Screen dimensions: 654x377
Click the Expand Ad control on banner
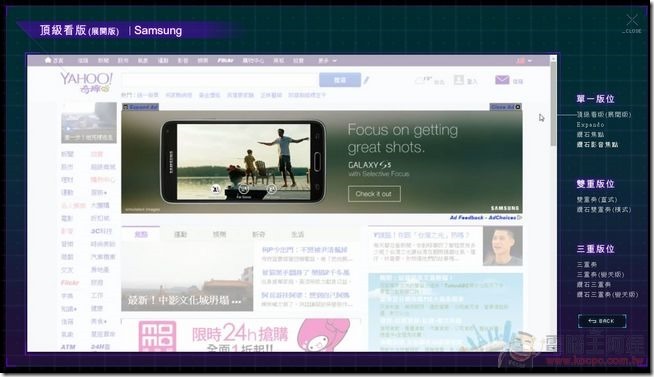[140, 107]
